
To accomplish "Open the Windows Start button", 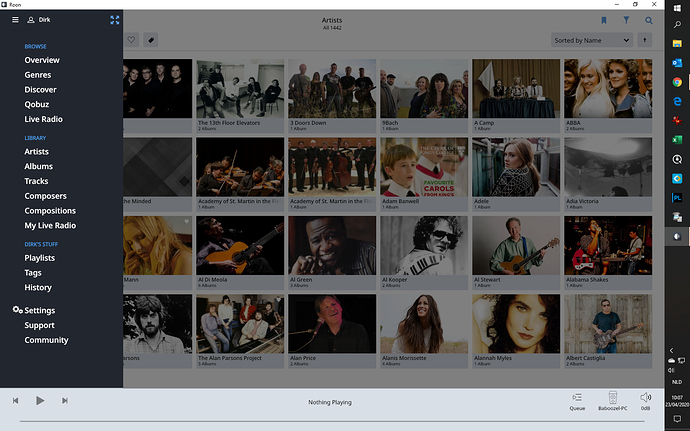I will point(677,8).
